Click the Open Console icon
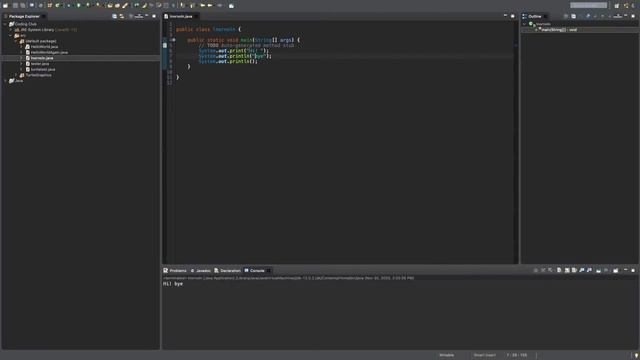640x360 pixels. coord(616,270)
